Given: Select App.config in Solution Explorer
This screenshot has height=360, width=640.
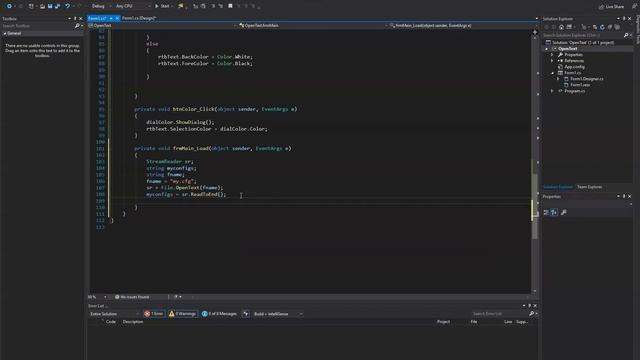Looking at the screenshot, I should (574, 67).
